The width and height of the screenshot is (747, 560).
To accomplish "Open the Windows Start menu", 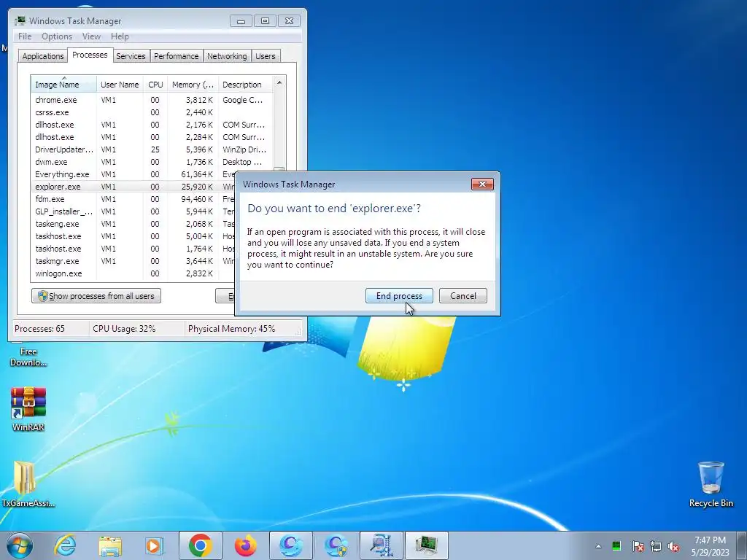I will click(x=20, y=545).
